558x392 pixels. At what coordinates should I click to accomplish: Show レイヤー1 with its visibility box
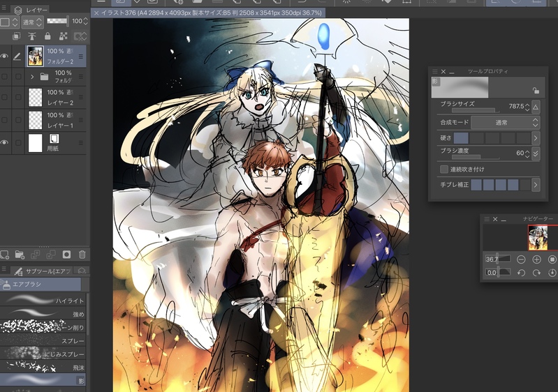[x=5, y=120]
